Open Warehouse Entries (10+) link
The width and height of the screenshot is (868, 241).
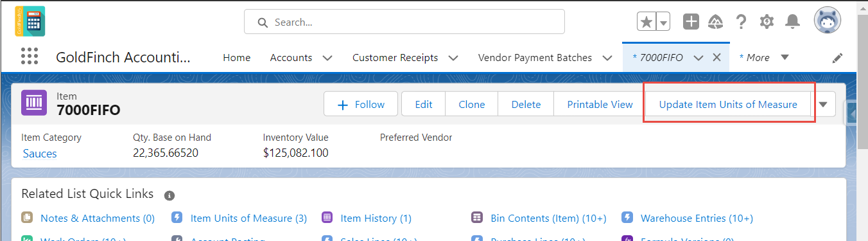click(x=697, y=219)
